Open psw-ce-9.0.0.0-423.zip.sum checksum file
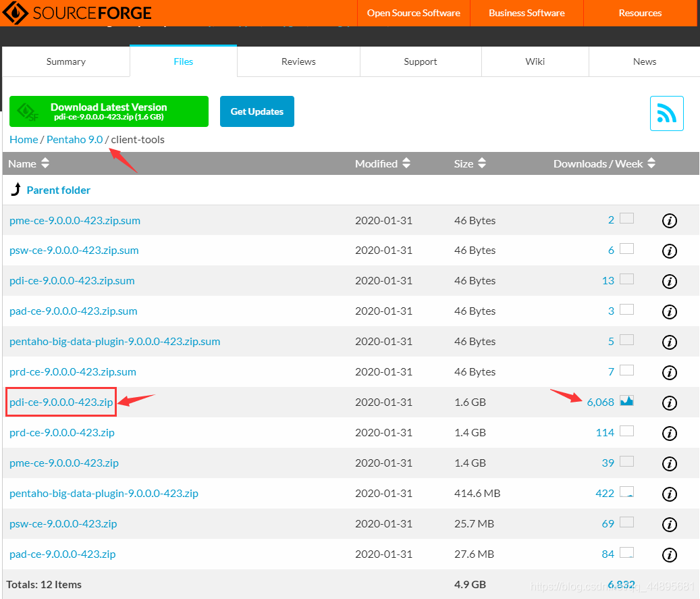The width and height of the screenshot is (700, 599). click(x=74, y=250)
